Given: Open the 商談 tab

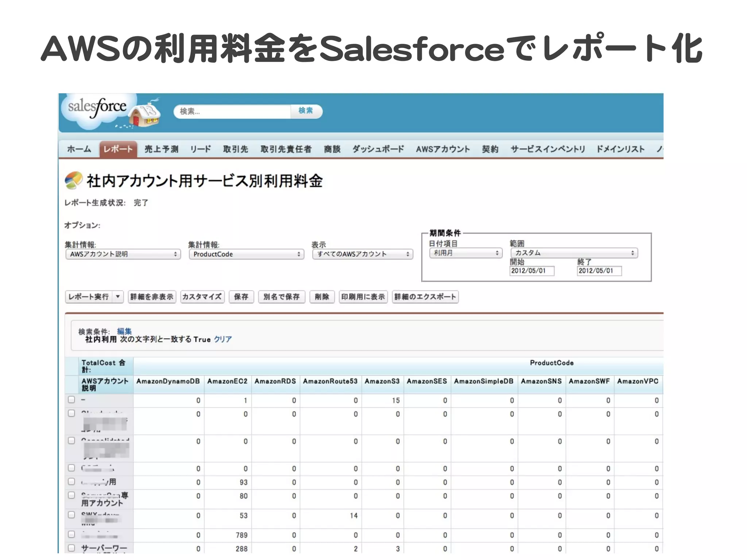Looking at the screenshot, I should (x=332, y=149).
